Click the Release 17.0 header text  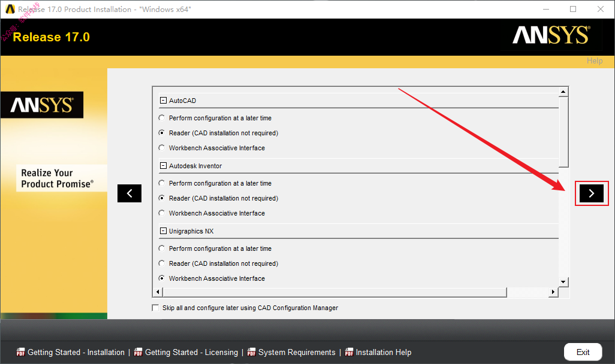[x=52, y=37]
